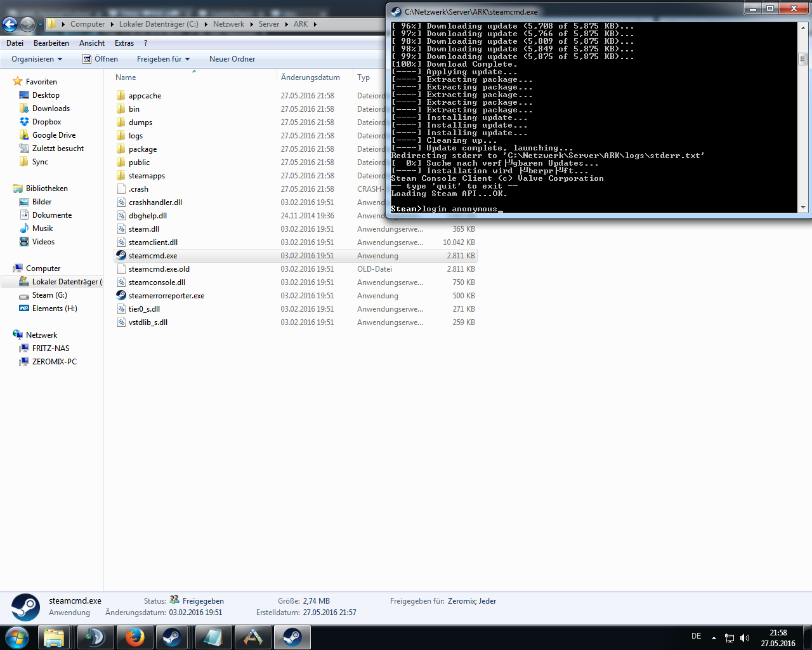
Task: Select Dokumente library
Action: point(52,215)
